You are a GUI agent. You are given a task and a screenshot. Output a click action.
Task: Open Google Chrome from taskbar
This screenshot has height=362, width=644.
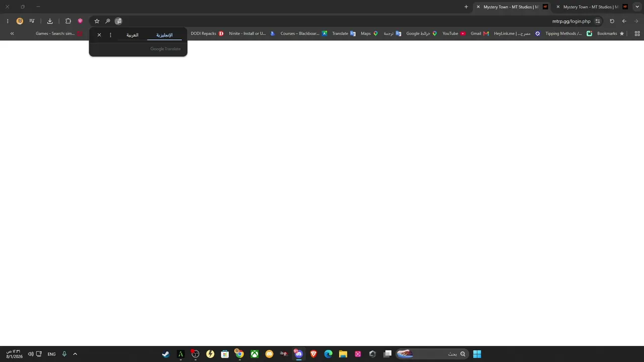(x=239, y=354)
